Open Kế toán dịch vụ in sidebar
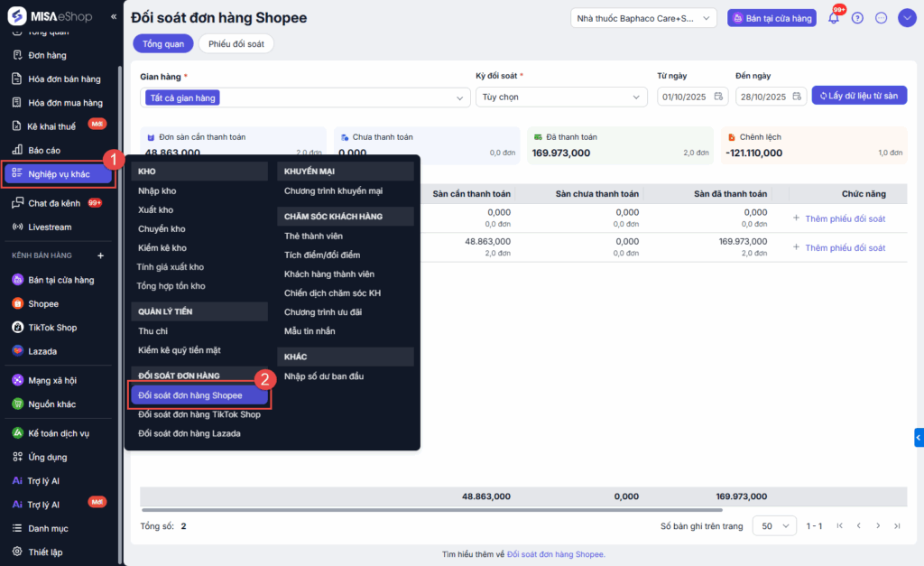This screenshot has height=566, width=924. 59,433
